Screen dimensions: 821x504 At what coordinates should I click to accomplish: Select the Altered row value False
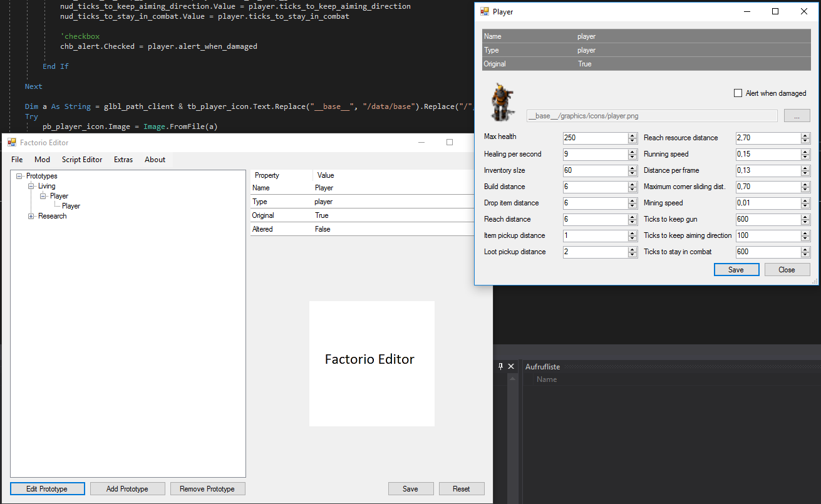(323, 229)
